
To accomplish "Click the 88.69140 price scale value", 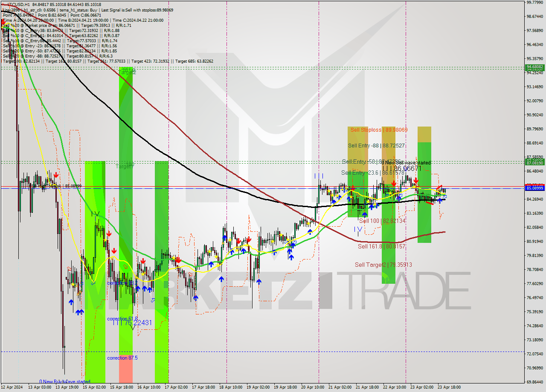I will tap(535, 143).
